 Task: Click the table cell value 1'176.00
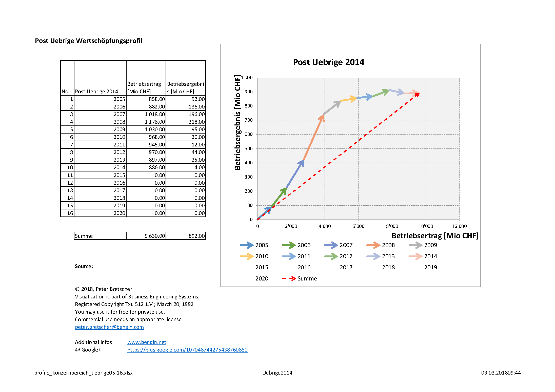(x=146, y=122)
